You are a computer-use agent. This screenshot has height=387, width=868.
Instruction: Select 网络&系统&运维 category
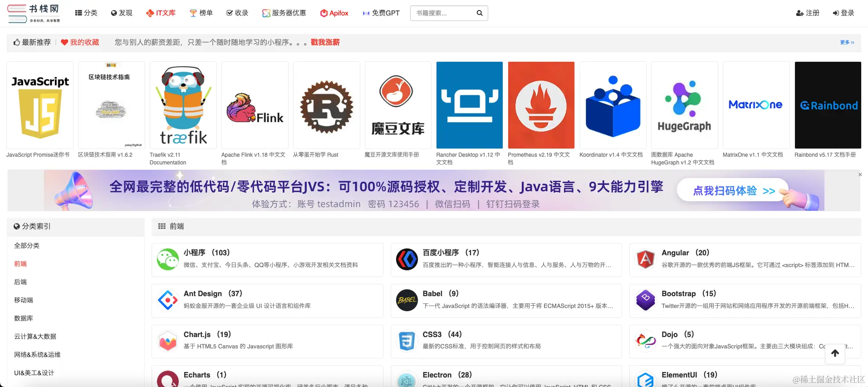point(37,354)
